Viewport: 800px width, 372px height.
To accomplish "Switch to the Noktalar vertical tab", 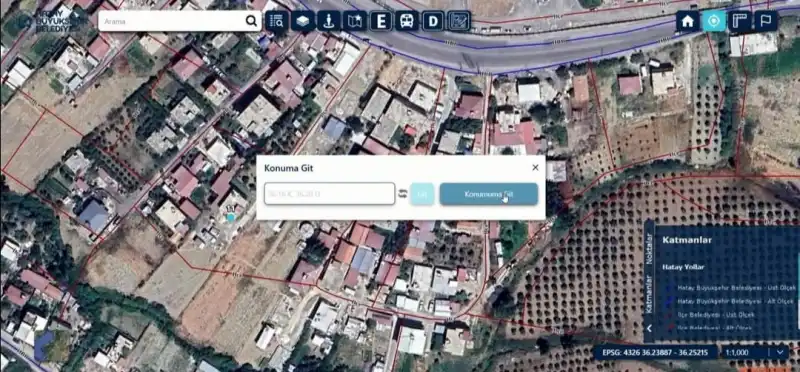I will click(649, 249).
